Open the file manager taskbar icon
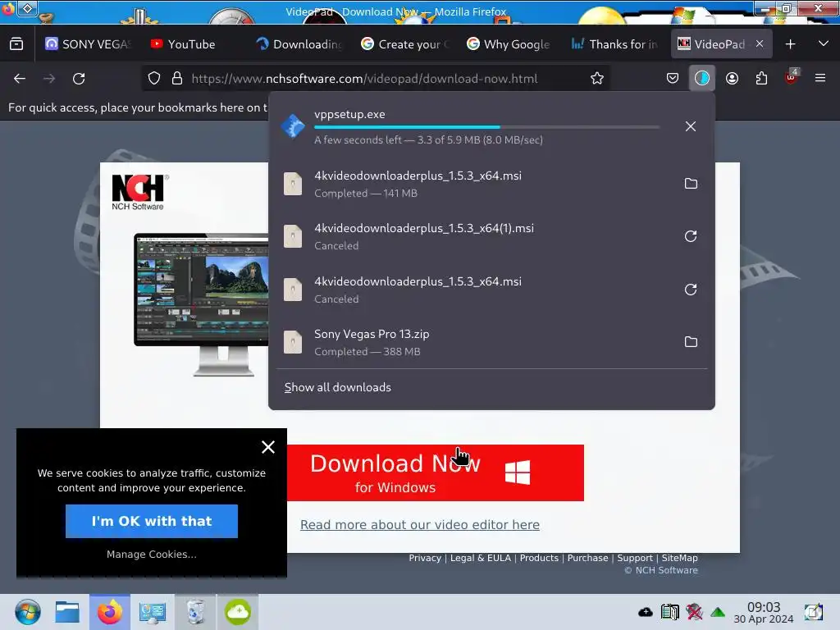This screenshot has width=840, height=630. coord(67,612)
